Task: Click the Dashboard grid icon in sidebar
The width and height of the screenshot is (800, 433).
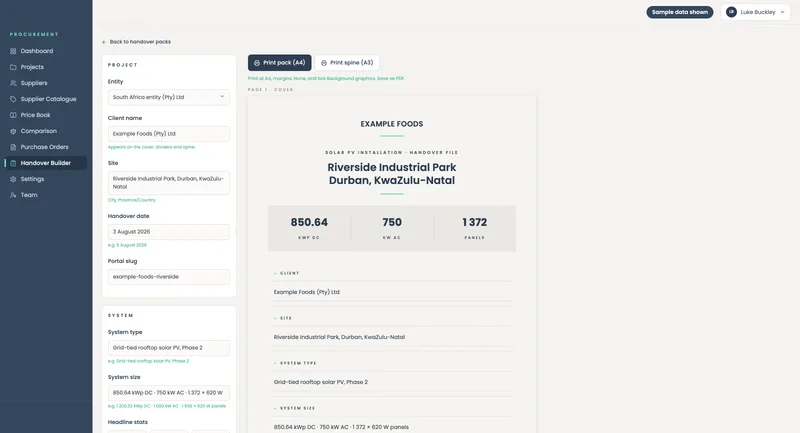Action: coord(13,51)
